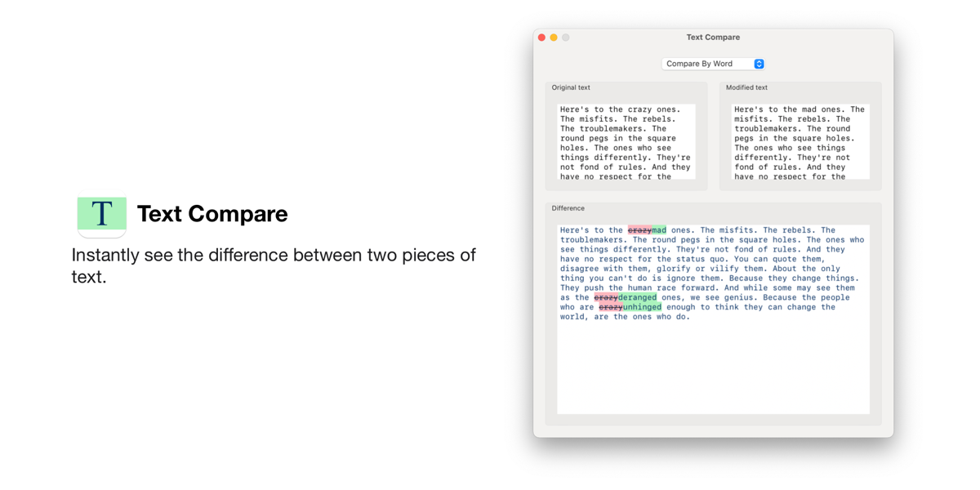Viewport: 980px width, 490px height.
Task: Click the struck-through 'crazy' before 'unhinged'
Action: [611, 307]
